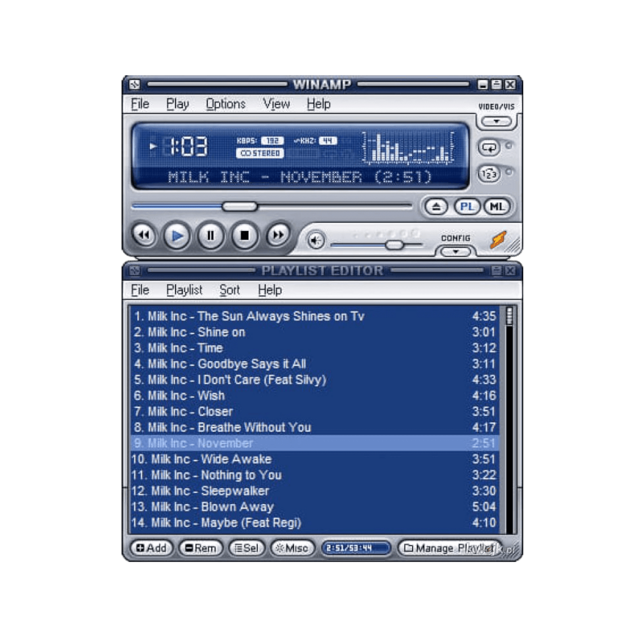Image resolution: width=644 pixels, height=644 pixels.
Task: Click the Sel button
Action: click(x=246, y=548)
